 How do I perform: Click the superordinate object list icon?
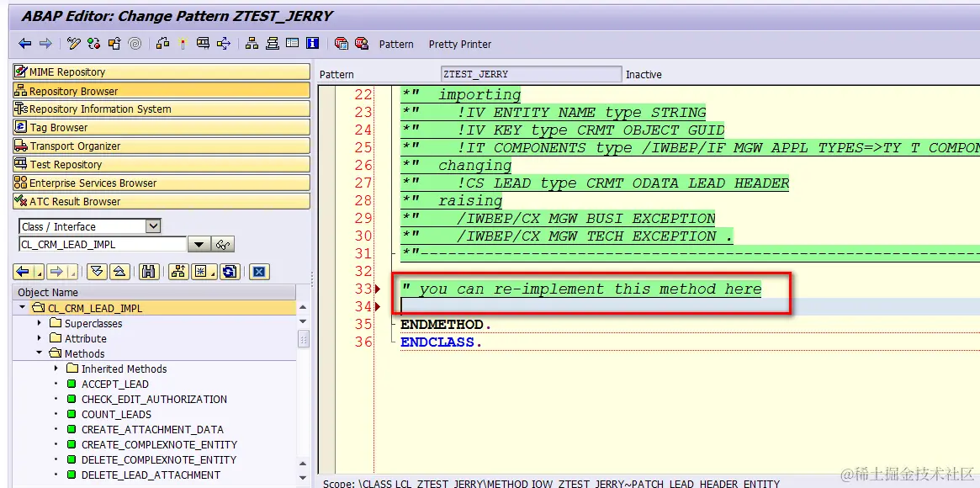pyautogui.click(x=178, y=272)
